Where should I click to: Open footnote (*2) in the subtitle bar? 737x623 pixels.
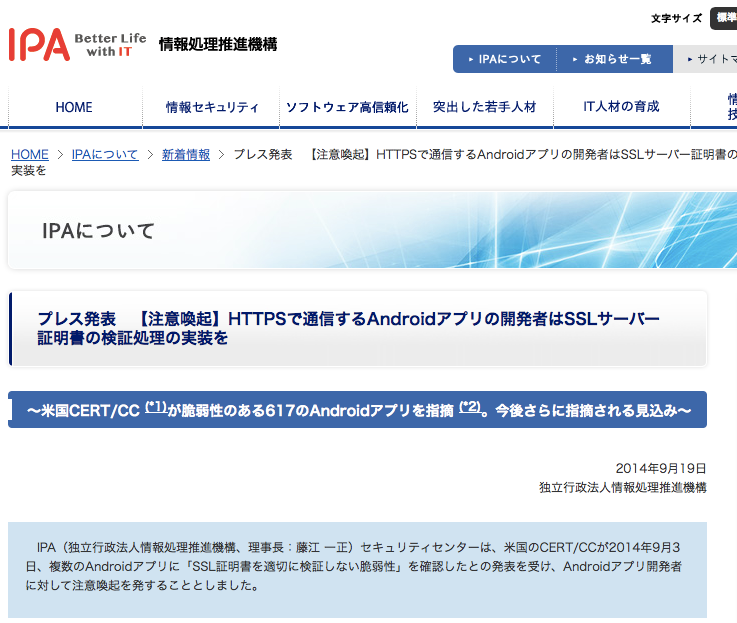pyautogui.click(x=470, y=407)
